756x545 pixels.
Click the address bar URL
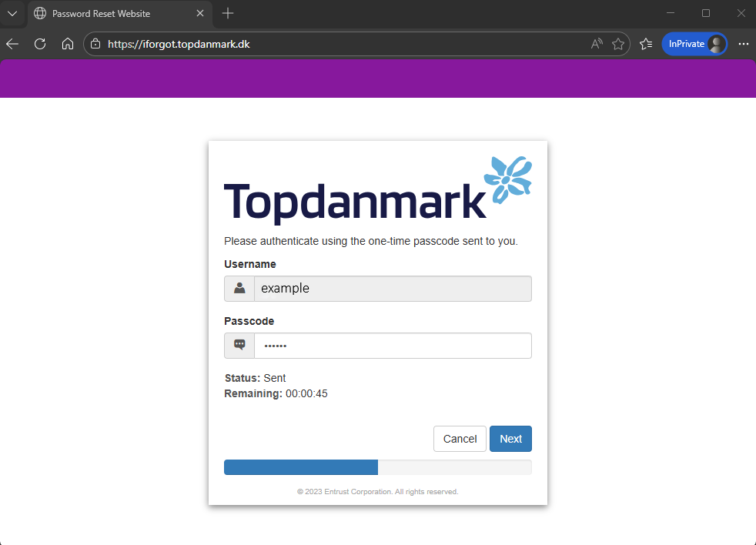click(179, 44)
